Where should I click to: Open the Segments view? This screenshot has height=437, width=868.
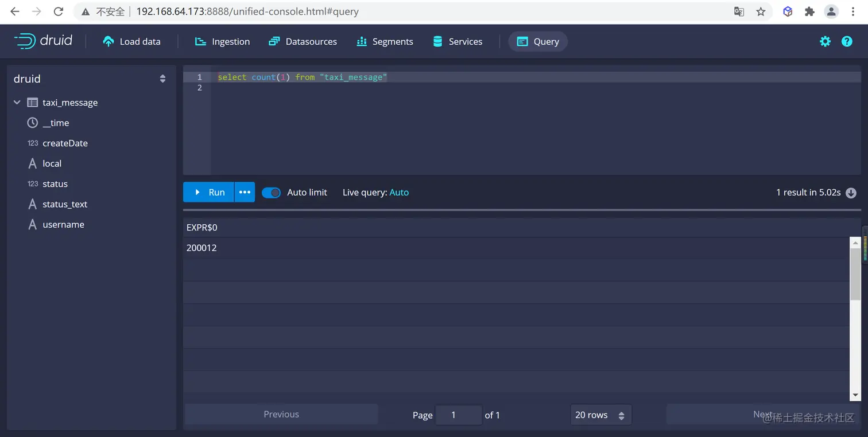click(x=385, y=41)
